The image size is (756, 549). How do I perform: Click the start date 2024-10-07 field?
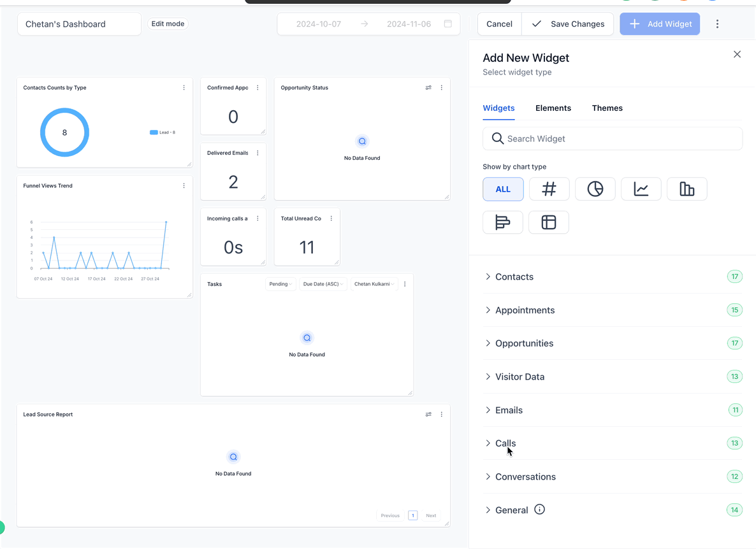[x=319, y=24]
